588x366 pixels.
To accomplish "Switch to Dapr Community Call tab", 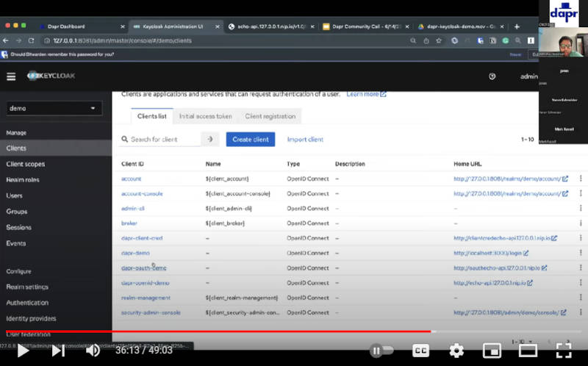I will pyautogui.click(x=365, y=26).
